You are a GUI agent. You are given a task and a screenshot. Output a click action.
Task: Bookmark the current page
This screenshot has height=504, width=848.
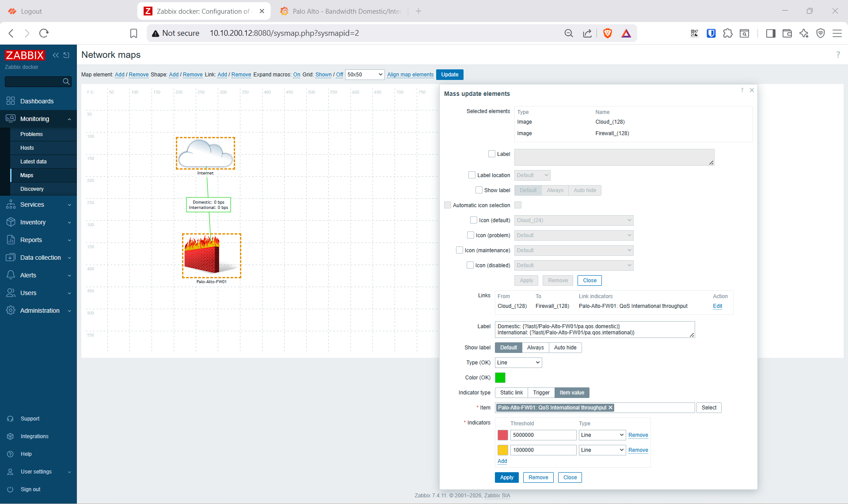click(133, 33)
